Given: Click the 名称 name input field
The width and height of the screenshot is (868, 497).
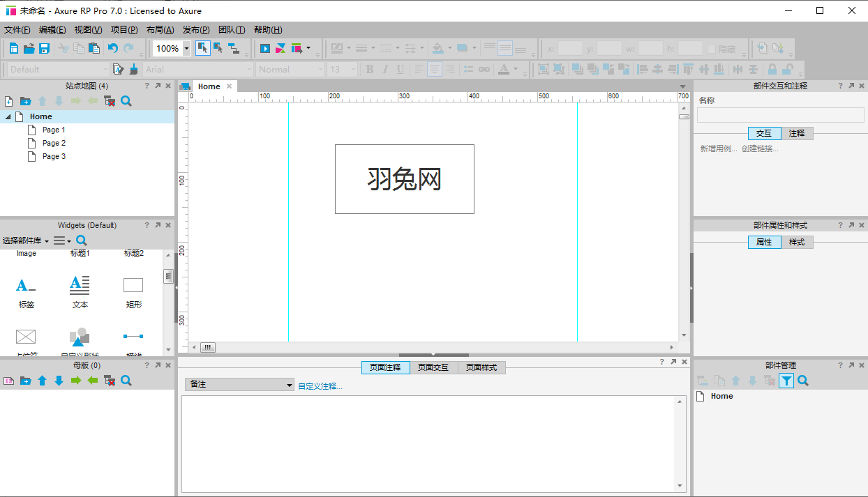Looking at the screenshot, I should point(780,115).
